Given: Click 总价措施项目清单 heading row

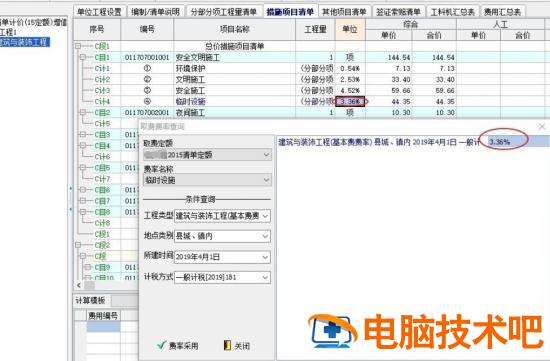Looking at the screenshot, I should pos(235,46).
